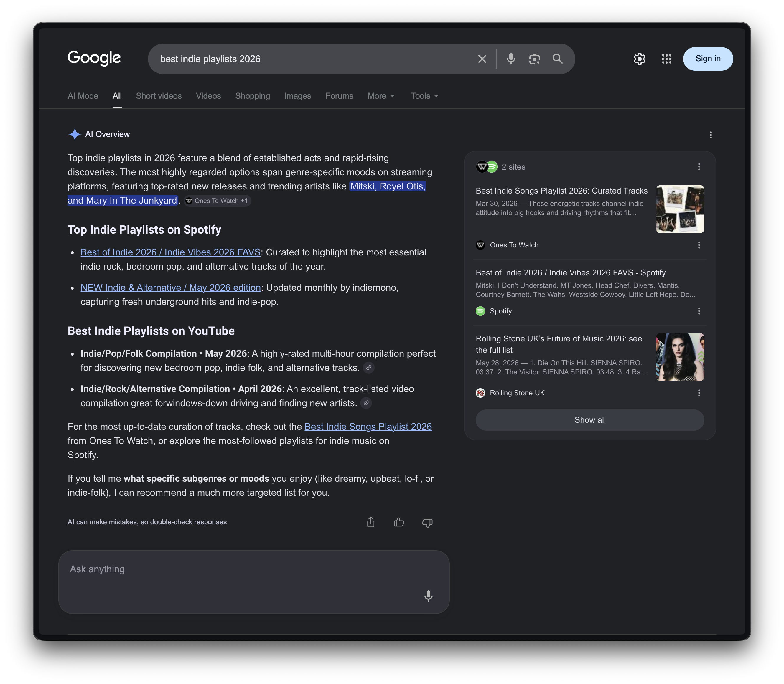Click the Spotify favicon
Viewport: 784px width, 684px height.
[x=480, y=311]
